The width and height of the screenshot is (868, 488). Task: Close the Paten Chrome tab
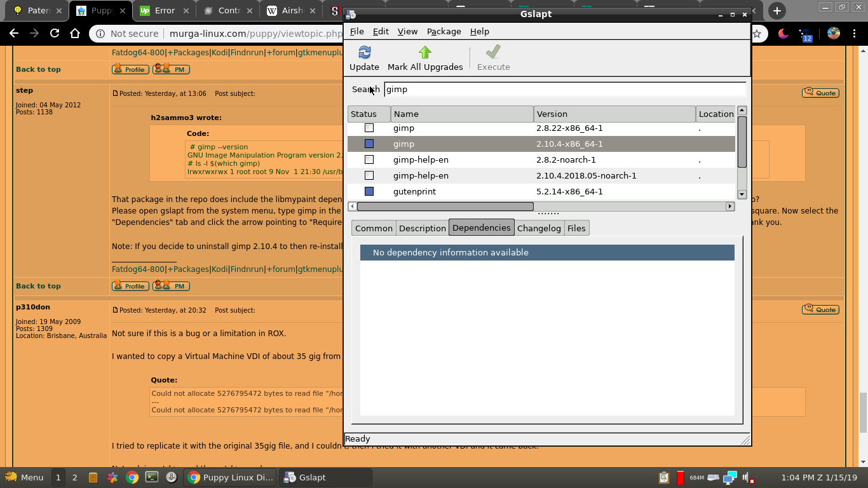tap(58, 11)
